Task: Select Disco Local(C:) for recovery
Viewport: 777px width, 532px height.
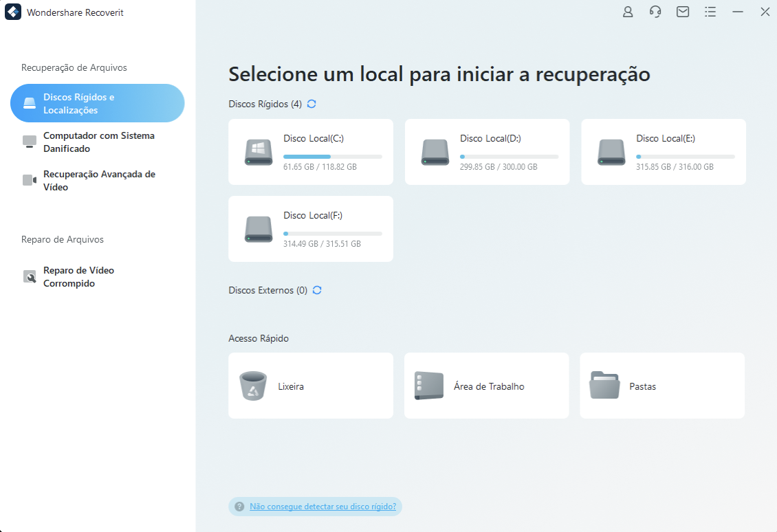Action: pos(310,151)
